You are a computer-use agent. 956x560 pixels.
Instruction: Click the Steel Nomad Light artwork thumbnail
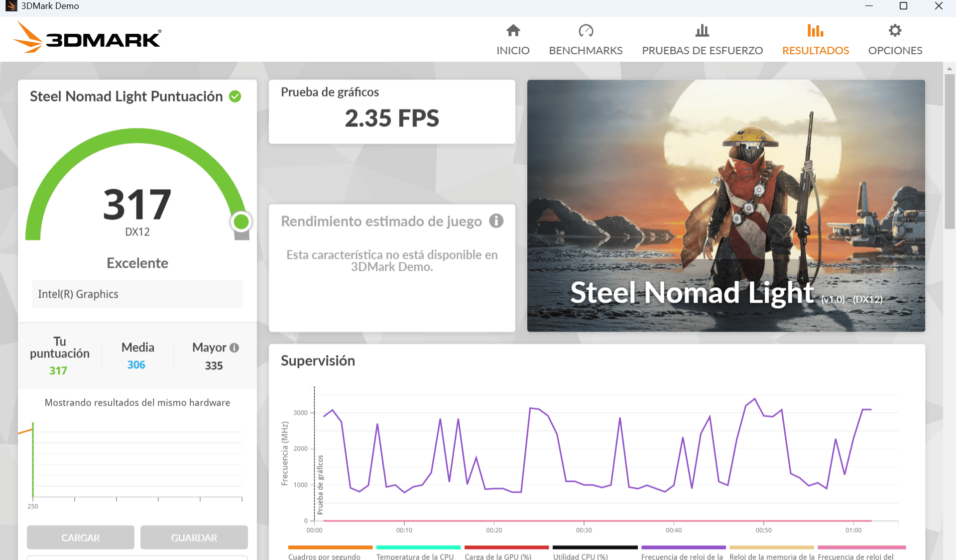[726, 206]
